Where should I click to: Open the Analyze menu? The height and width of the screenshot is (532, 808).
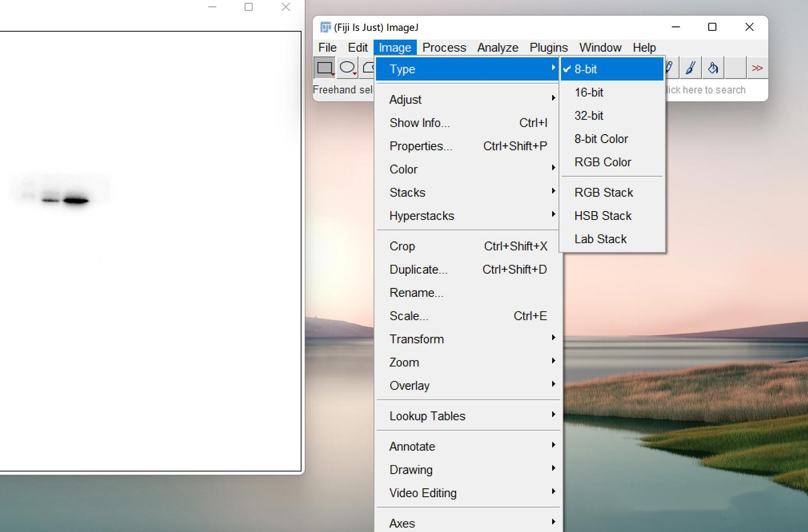click(x=497, y=48)
